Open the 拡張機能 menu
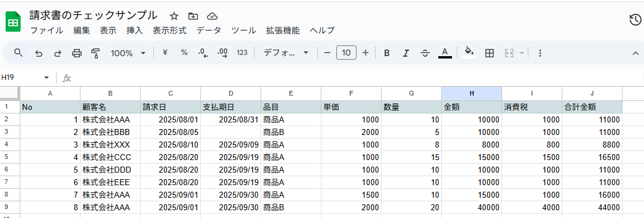The height and width of the screenshot is (218, 644). point(283,30)
